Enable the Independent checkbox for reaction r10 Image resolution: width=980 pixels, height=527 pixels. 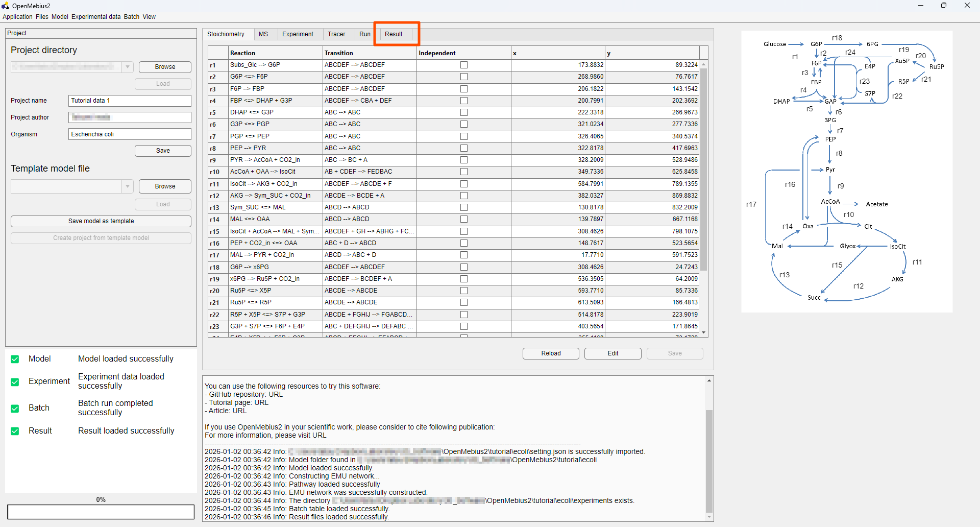463,172
